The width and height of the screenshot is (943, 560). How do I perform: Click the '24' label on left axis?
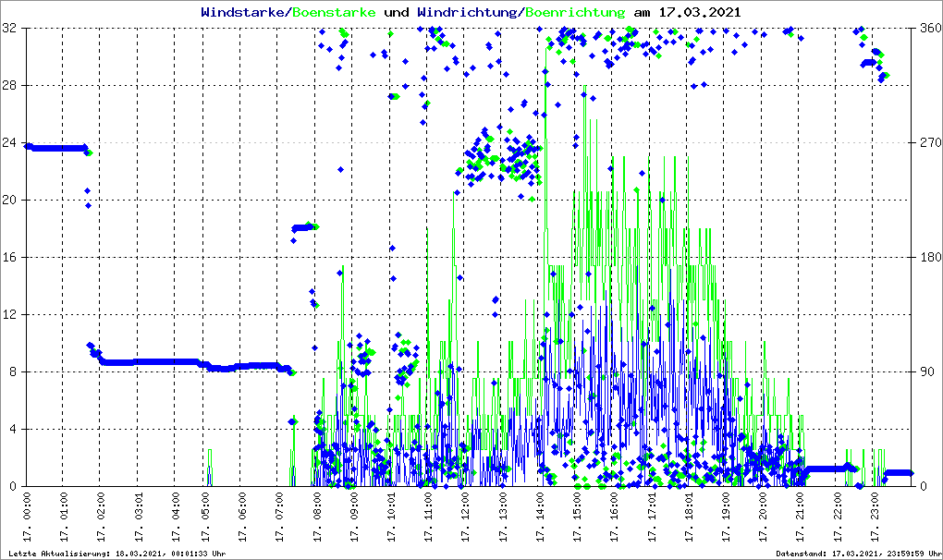coord(10,143)
